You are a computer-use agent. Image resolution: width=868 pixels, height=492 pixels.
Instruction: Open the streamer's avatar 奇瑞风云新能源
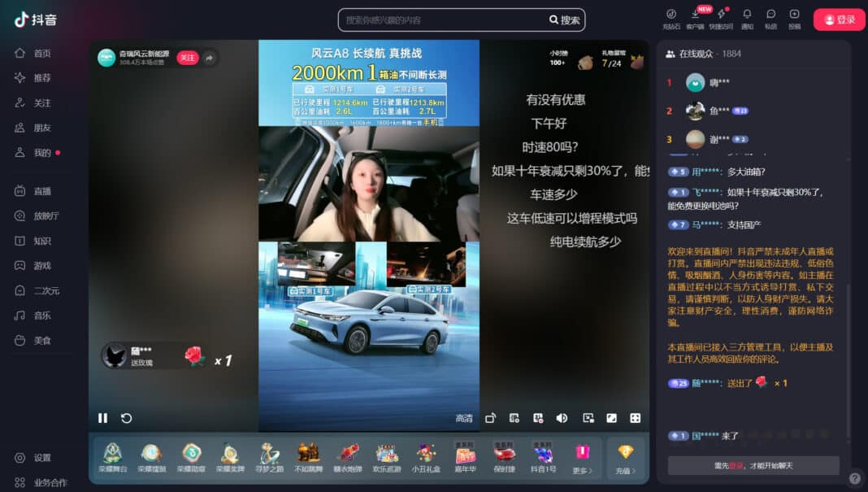coord(106,58)
